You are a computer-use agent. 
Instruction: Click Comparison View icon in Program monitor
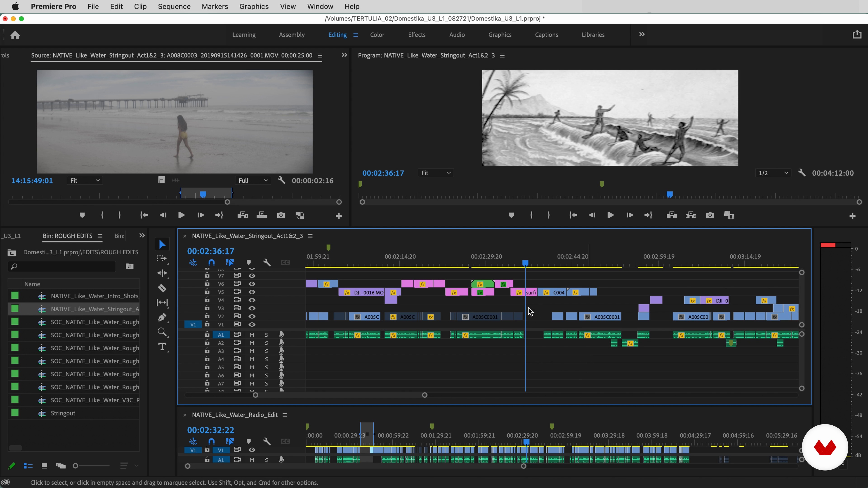pyautogui.click(x=729, y=215)
